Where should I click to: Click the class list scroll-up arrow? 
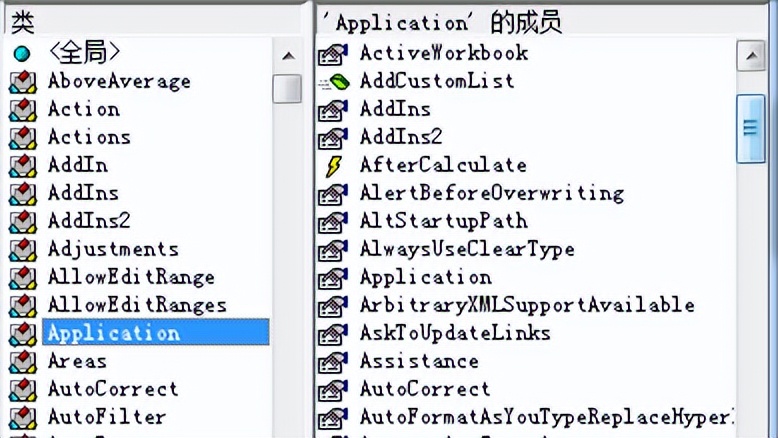(x=288, y=56)
